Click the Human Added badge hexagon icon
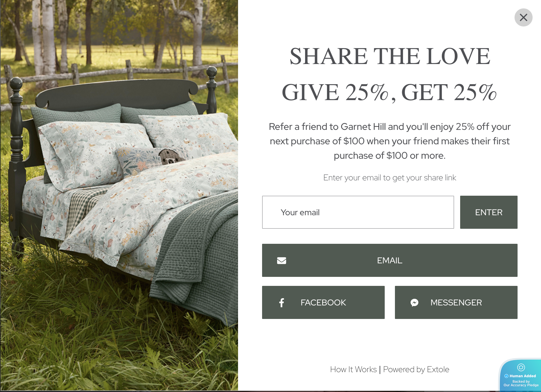 521,367
